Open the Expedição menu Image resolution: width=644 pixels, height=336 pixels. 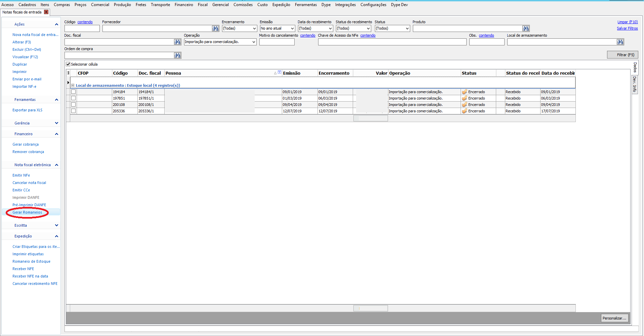[281, 5]
